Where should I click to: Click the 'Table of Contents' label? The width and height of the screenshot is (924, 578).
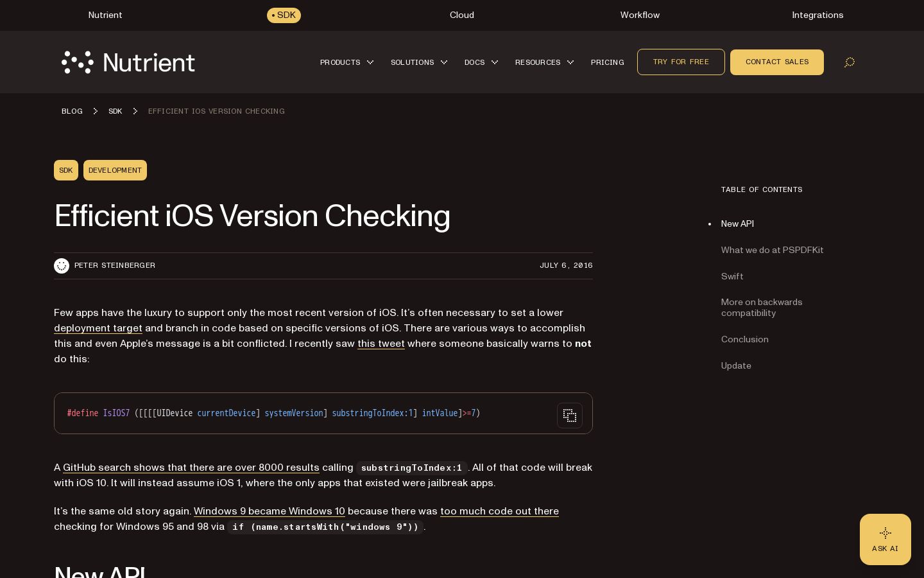(762, 189)
